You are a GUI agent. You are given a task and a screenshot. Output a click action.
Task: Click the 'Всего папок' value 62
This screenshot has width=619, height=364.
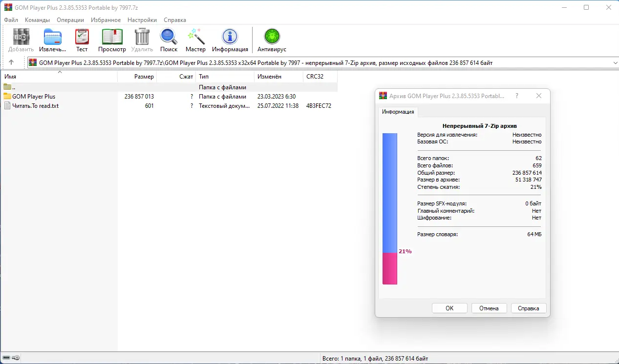(x=538, y=159)
